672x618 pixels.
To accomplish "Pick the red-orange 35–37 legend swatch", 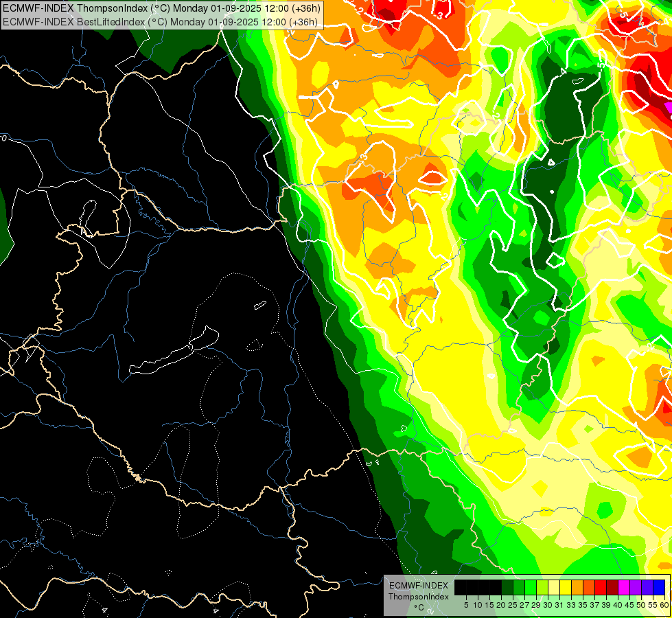I will pyautogui.click(x=589, y=587).
